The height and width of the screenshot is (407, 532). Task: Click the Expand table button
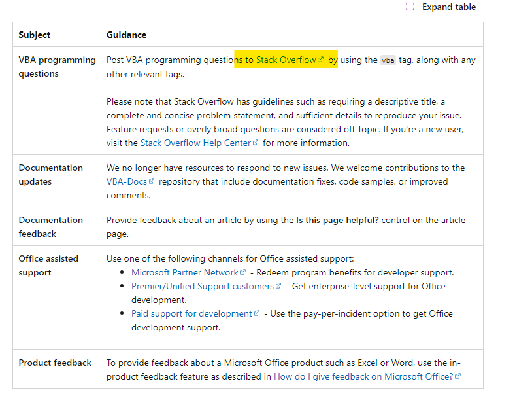click(441, 7)
